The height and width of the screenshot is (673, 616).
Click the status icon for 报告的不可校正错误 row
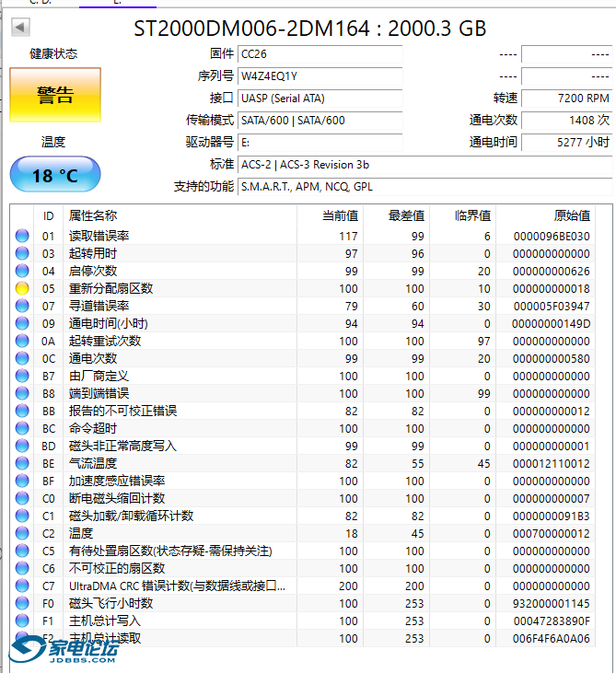22,411
